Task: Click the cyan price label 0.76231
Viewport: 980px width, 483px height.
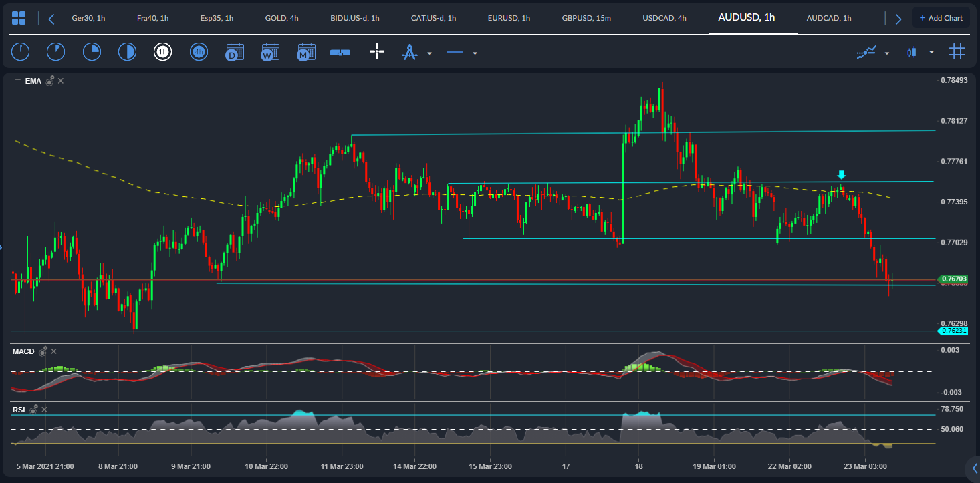Action: 953,330
